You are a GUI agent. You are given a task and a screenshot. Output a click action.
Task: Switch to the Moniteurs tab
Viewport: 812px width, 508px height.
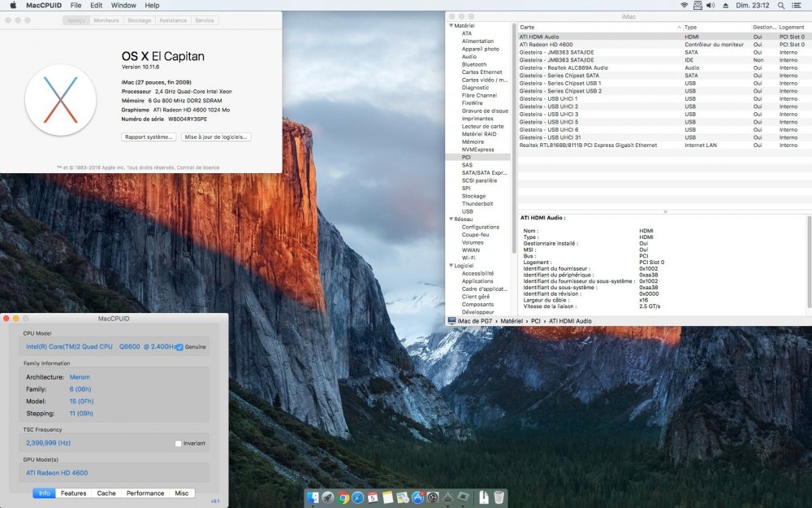[x=106, y=20]
